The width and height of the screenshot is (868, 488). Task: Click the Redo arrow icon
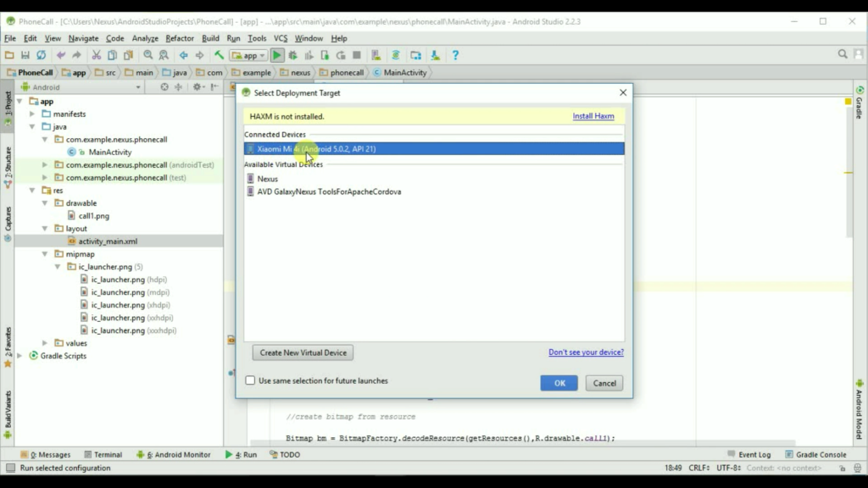click(x=76, y=55)
